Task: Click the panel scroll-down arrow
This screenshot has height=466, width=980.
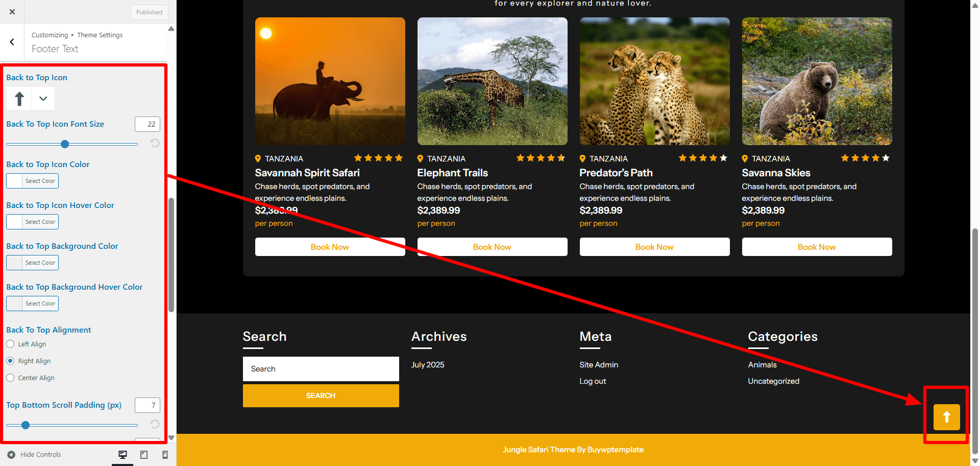Action: [x=171, y=438]
